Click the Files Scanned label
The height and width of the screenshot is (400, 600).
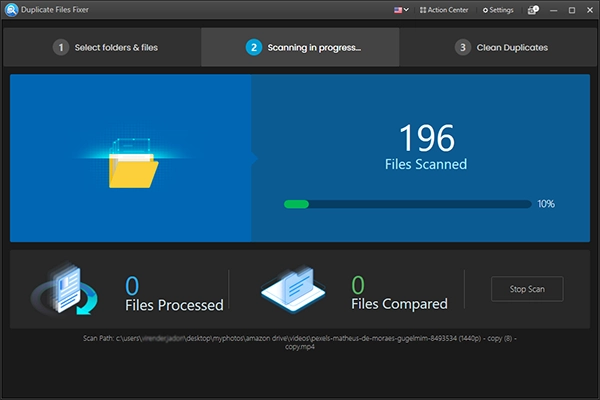[426, 164]
